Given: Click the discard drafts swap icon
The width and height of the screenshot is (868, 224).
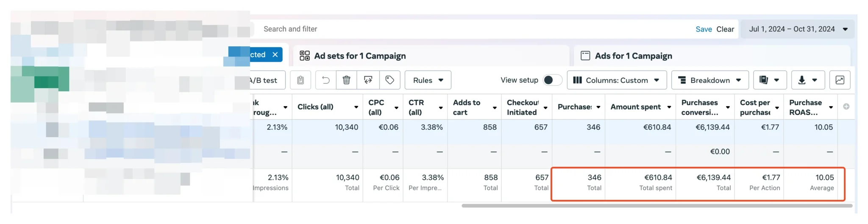Looking at the screenshot, I should (x=368, y=80).
